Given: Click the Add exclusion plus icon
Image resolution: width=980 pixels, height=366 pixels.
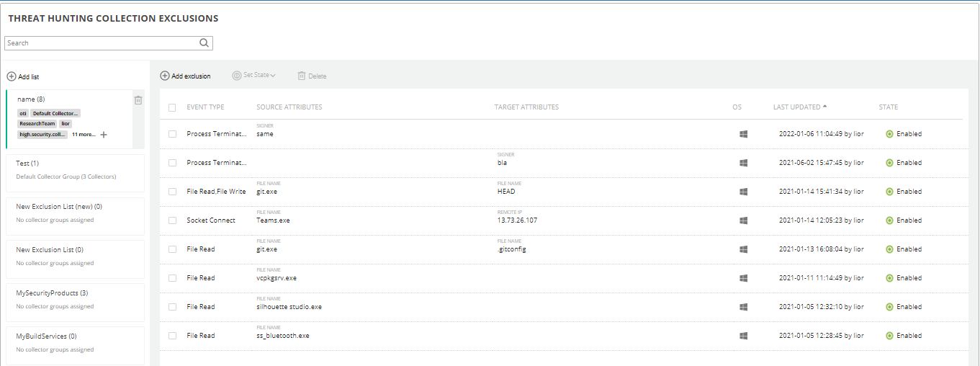Looking at the screenshot, I should (x=165, y=76).
